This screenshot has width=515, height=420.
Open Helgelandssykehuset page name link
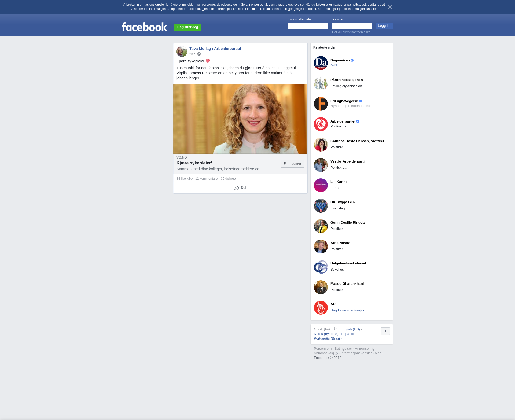[x=348, y=263]
